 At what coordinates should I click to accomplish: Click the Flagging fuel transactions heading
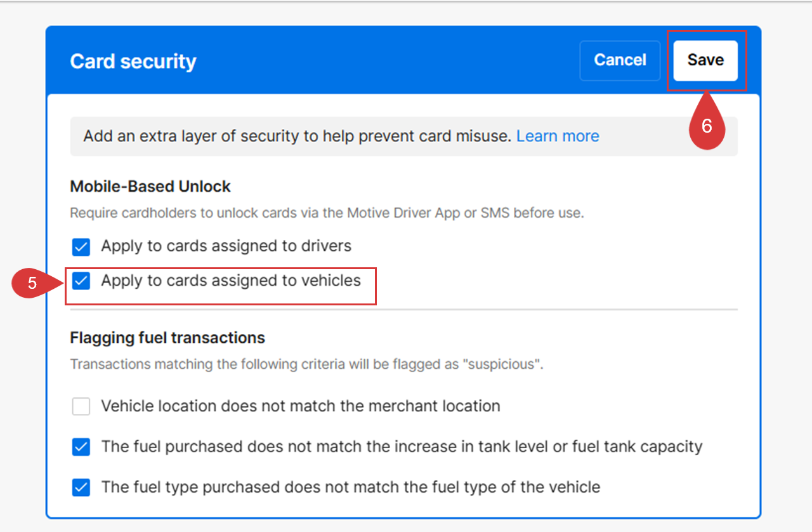coord(167,338)
